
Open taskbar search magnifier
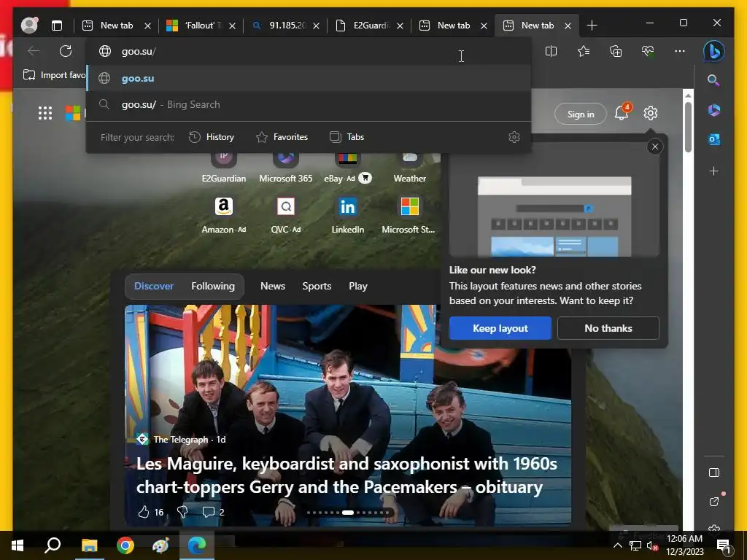pyautogui.click(x=53, y=545)
